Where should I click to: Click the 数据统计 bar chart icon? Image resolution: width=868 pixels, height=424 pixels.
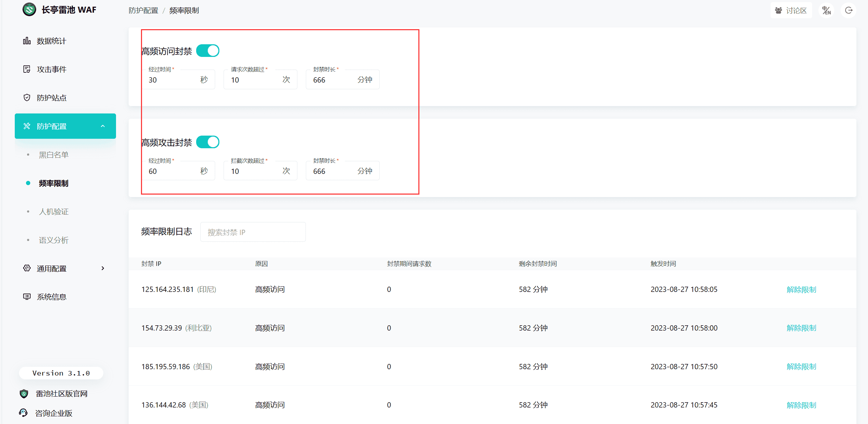(27, 41)
